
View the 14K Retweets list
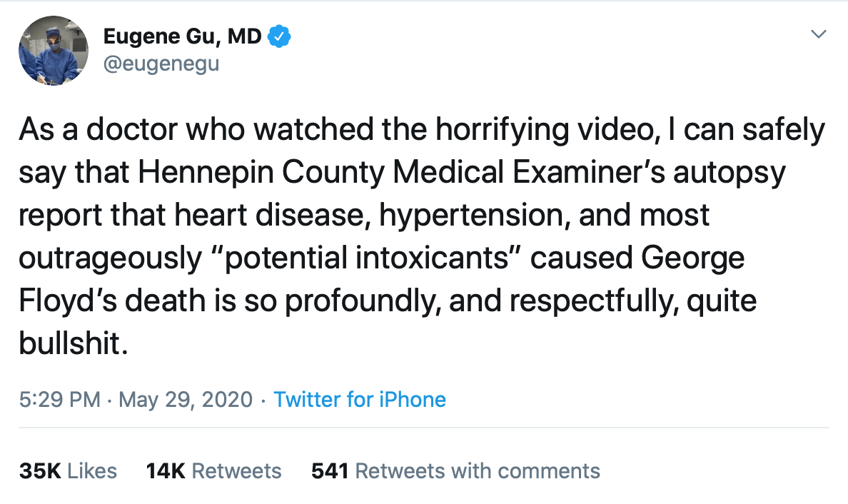click(213, 471)
